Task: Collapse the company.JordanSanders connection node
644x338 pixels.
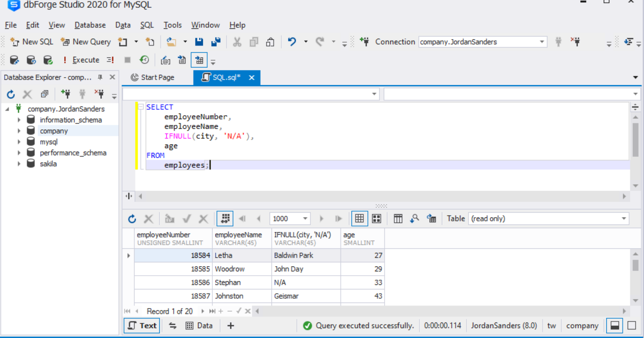Action: 7,109
